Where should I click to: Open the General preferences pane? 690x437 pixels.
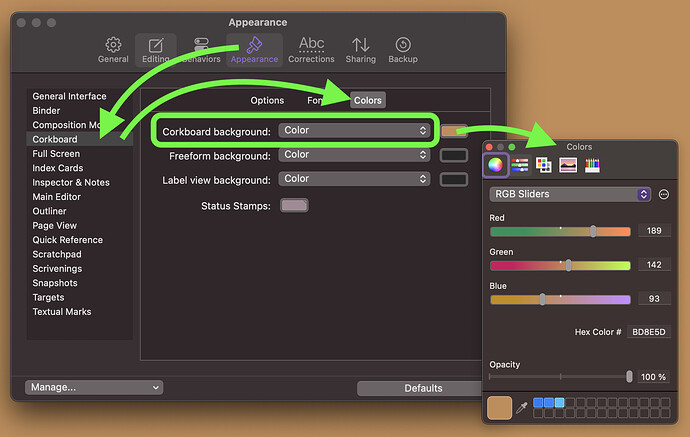[x=113, y=50]
